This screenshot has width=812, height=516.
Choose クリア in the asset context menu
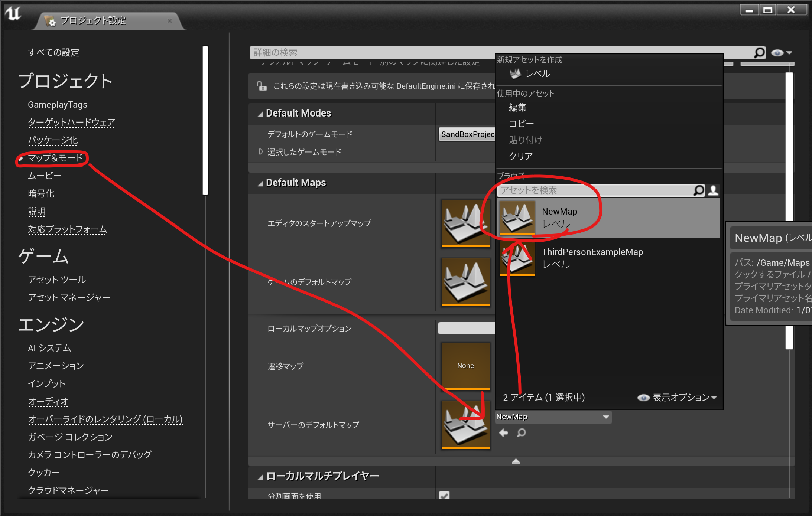pos(520,156)
